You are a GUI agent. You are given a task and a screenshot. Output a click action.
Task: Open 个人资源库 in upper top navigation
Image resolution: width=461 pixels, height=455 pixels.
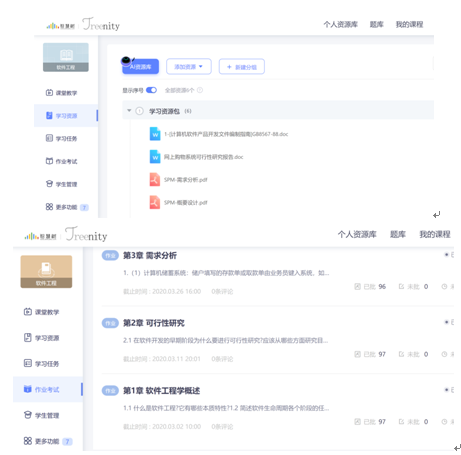pyautogui.click(x=340, y=24)
